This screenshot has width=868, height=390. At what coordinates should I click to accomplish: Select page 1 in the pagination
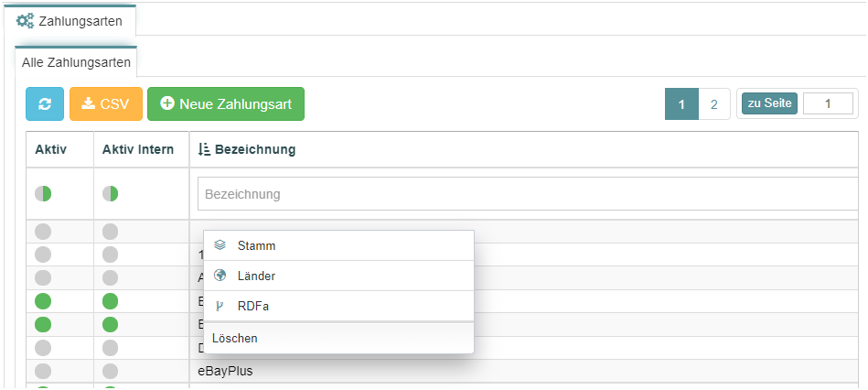[681, 104]
